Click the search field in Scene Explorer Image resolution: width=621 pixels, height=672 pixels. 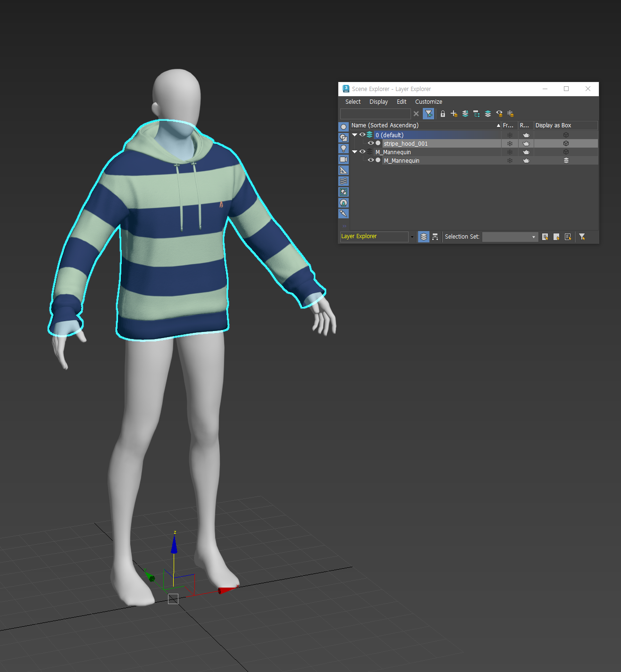375,114
